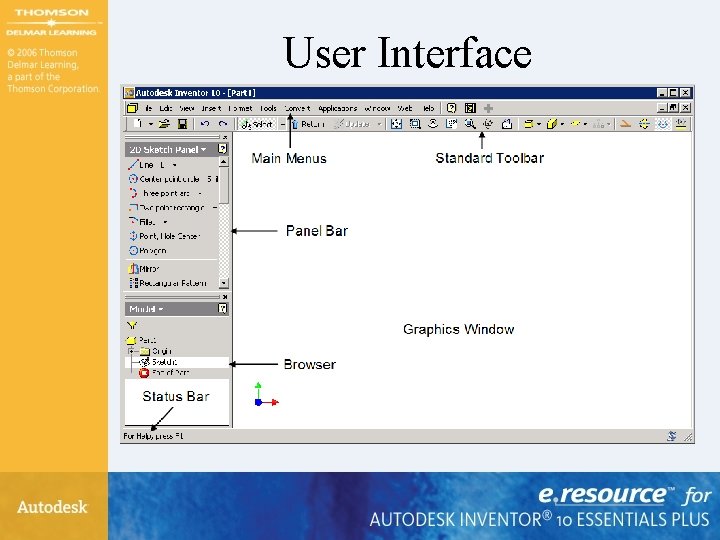Image resolution: width=720 pixels, height=540 pixels.
Task: Click the Zoom All icon
Action: pos(396,124)
